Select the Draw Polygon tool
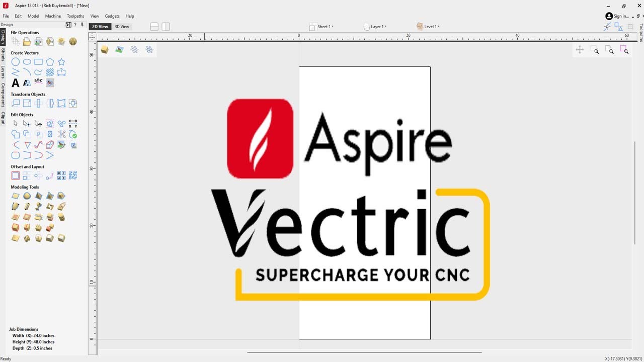644x362 pixels. click(50, 62)
